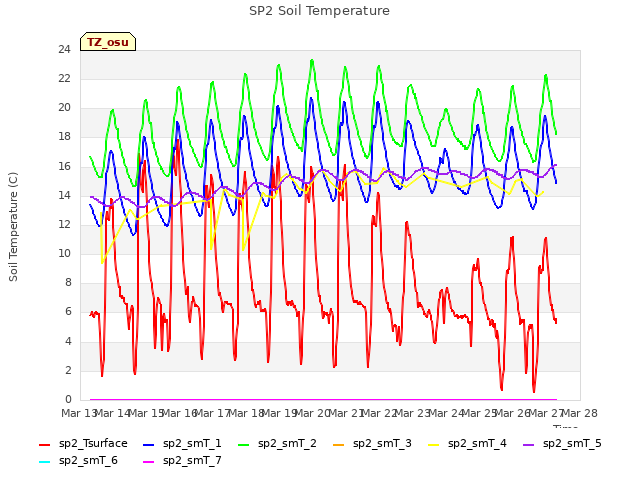
Task: Click the Mar 13 x-axis tick label
Action: click(78, 413)
